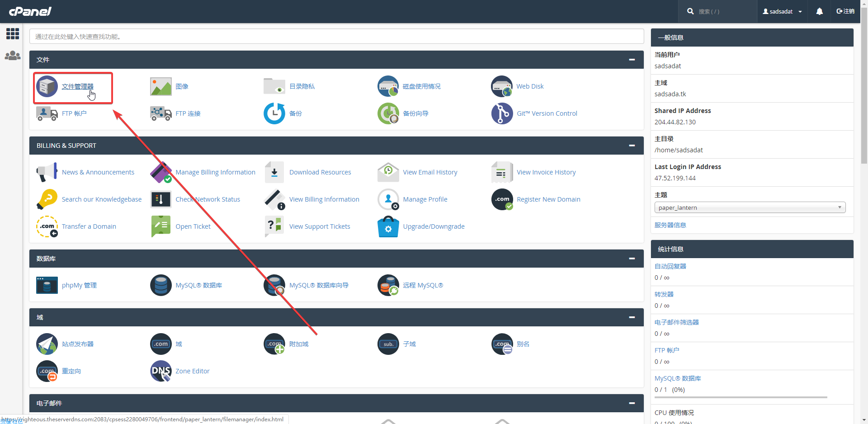Open the Git Version Control icon
Image resolution: width=868 pixels, height=424 pixels.
click(502, 113)
